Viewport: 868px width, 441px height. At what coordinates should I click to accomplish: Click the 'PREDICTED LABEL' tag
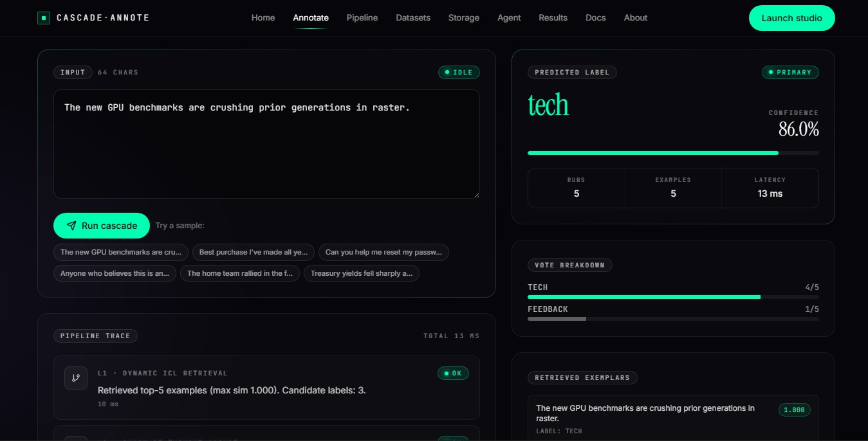[572, 73]
